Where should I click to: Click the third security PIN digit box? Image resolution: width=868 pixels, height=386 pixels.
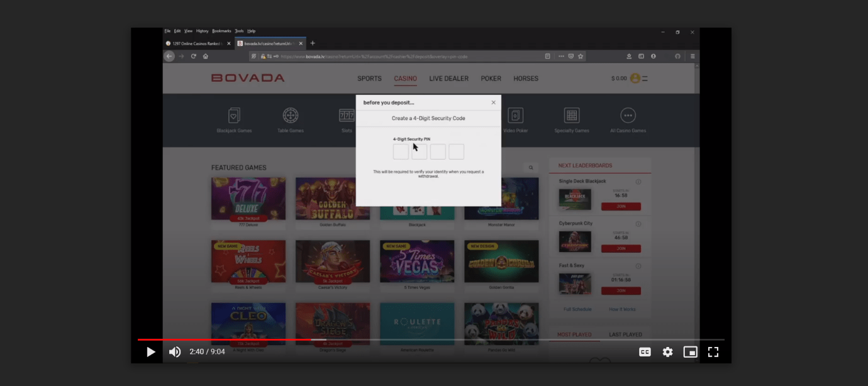click(x=438, y=152)
